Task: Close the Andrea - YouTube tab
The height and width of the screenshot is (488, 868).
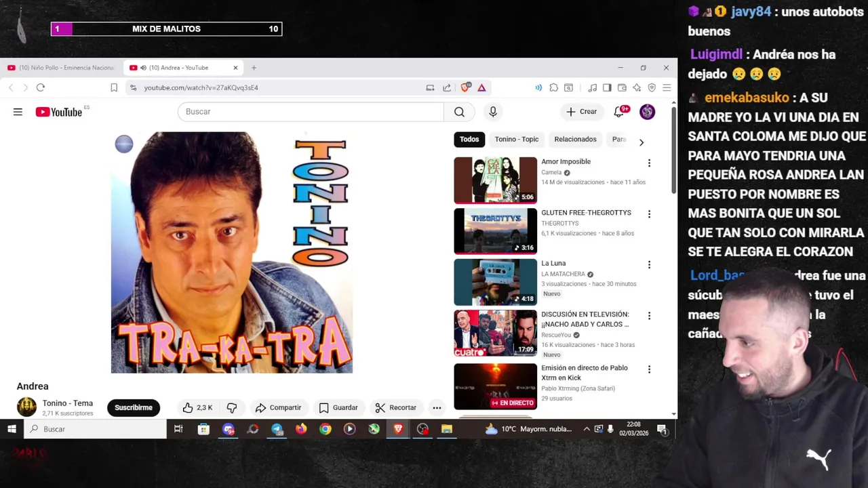Action: pyautogui.click(x=235, y=68)
